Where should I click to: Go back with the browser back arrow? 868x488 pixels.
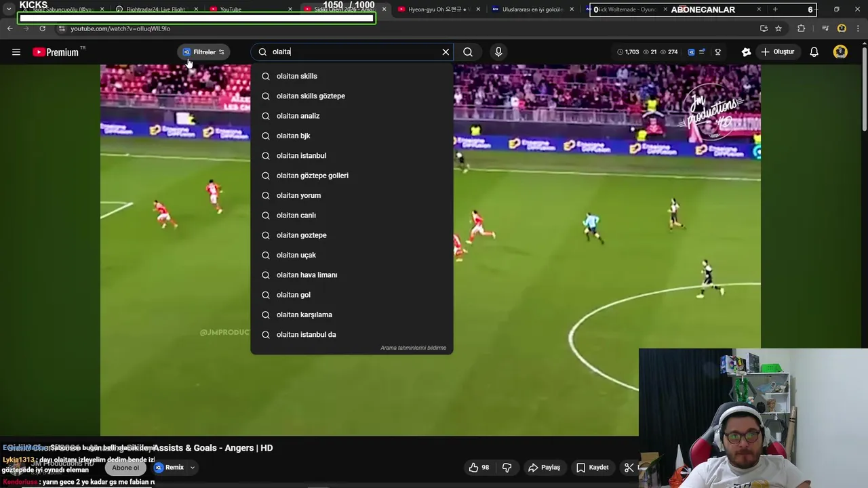point(9,28)
